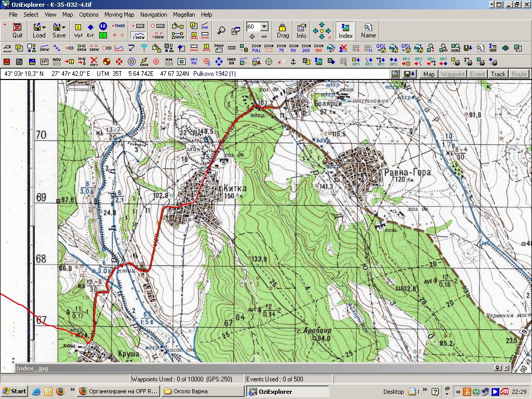This screenshot has height=399, width=532.
Task: Click the magnifying glass zoom tool
Action: pyautogui.click(x=221, y=31)
